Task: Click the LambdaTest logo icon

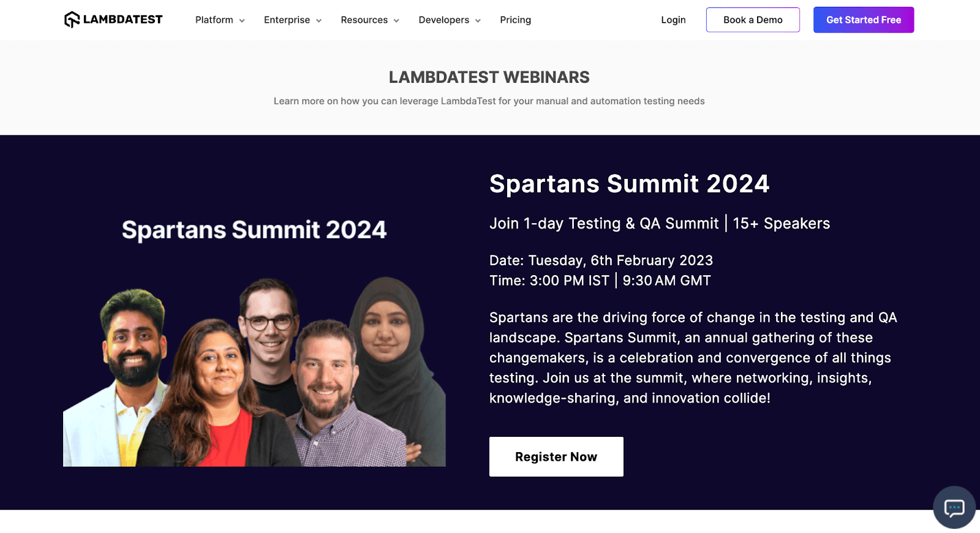Action: (x=72, y=20)
